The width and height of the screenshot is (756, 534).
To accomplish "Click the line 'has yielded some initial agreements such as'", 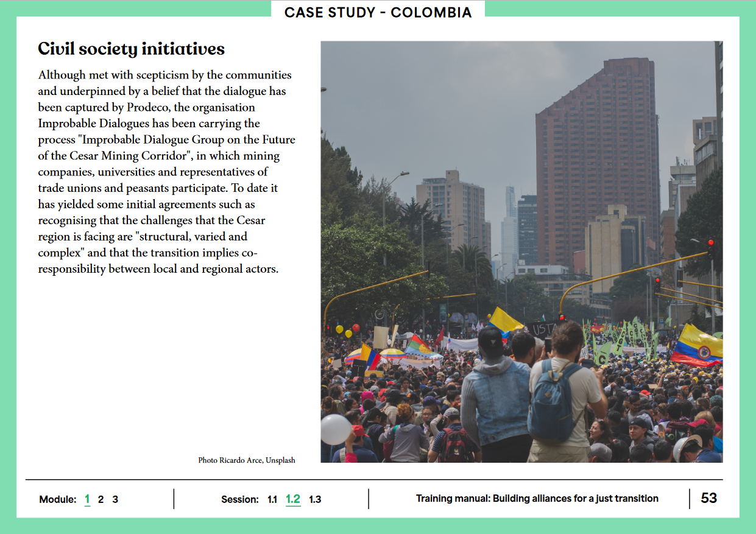I will click(147, 204).
